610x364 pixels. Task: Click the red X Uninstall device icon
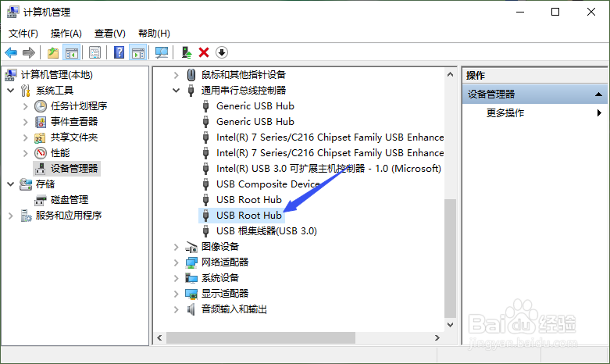[204, 52]
